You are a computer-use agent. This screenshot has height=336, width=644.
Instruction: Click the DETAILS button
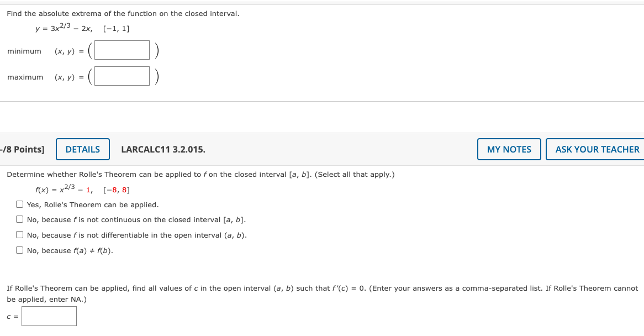(82, 149)
